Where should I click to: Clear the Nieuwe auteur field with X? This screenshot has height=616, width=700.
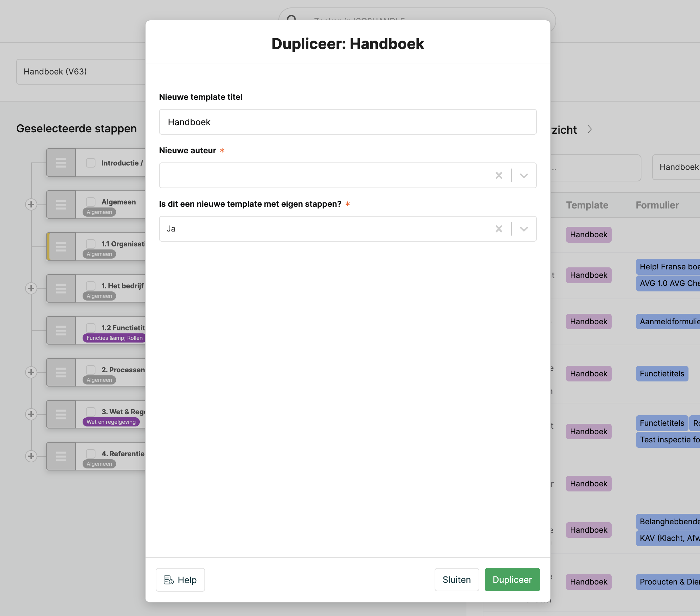(x=499, y=175)
